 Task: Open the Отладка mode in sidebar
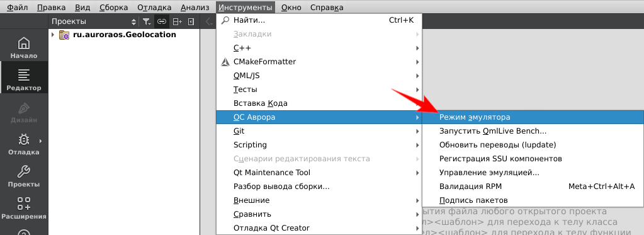[x=24, y=144]
